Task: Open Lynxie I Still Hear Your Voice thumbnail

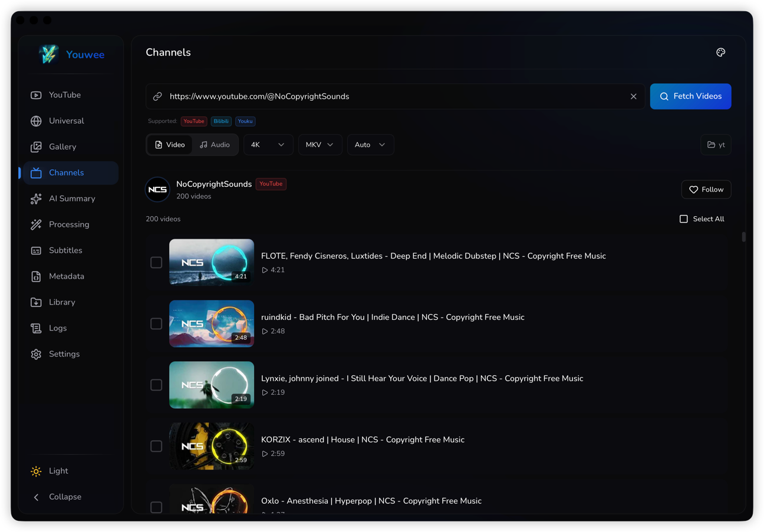Action: [212, 385]
